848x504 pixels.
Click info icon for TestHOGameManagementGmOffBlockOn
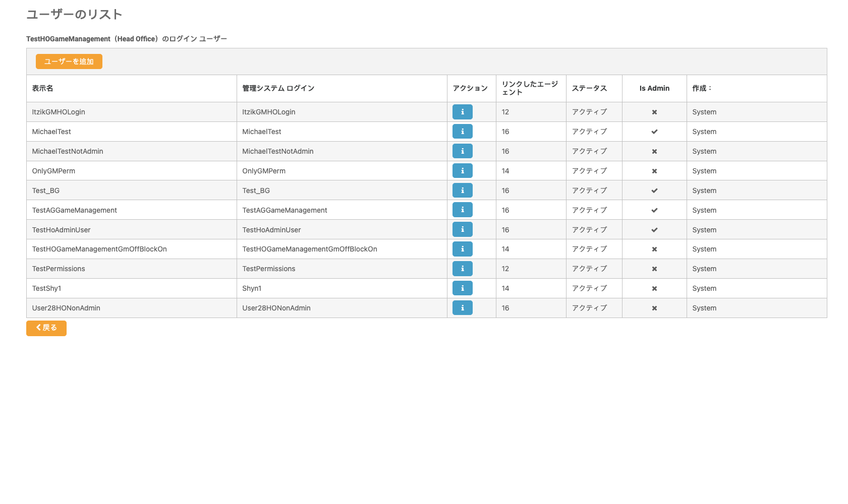click(462, 249)
